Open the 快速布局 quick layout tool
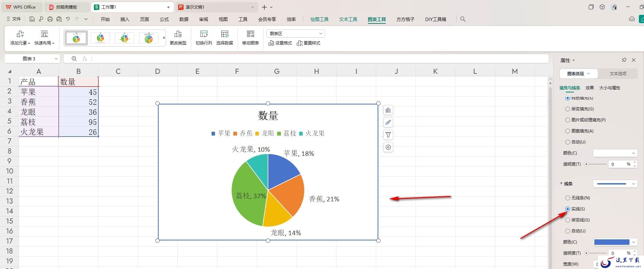 tap(44, 38)
